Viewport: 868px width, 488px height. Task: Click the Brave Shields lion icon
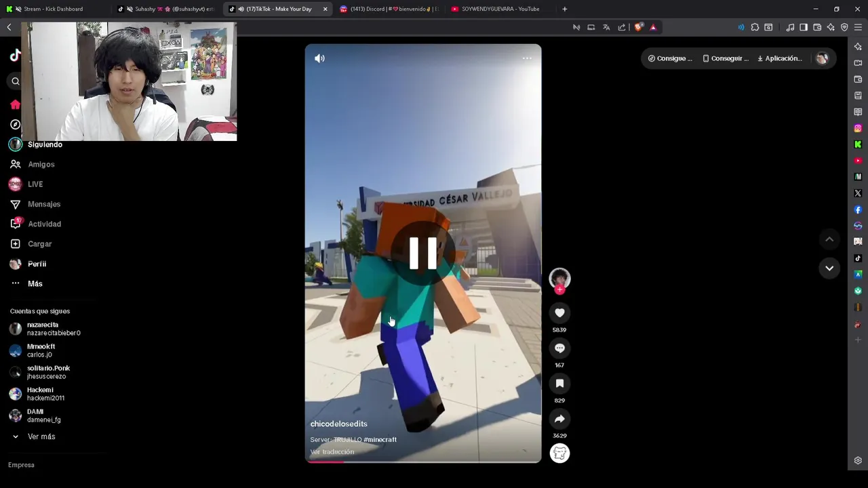638,27
